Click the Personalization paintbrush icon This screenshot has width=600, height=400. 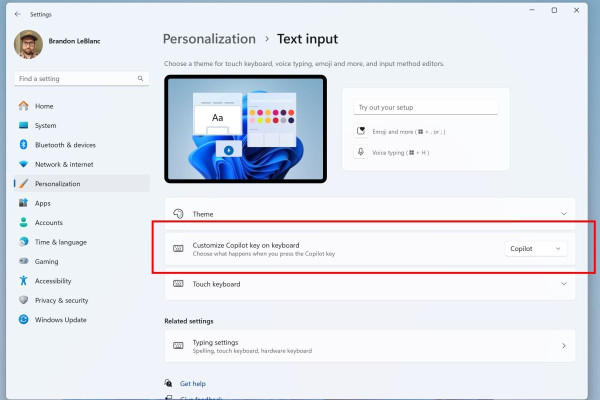pos(23,184)
